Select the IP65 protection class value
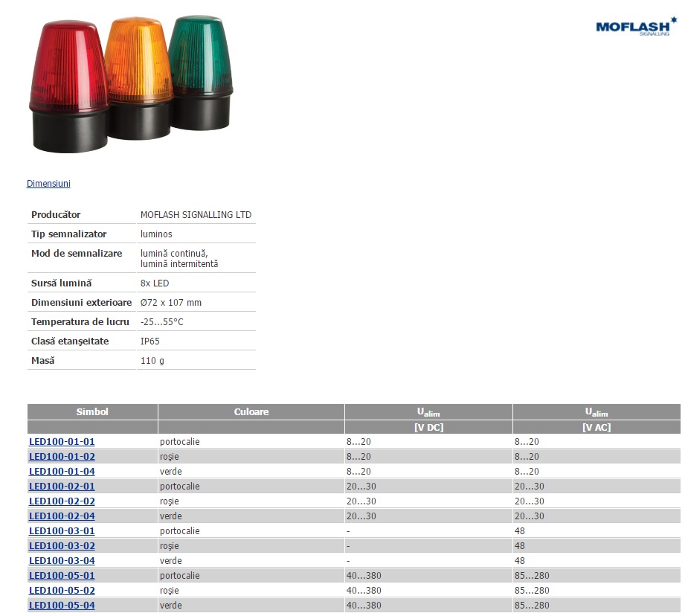Viewport: 688px width, 616px height. pos(150,341)
